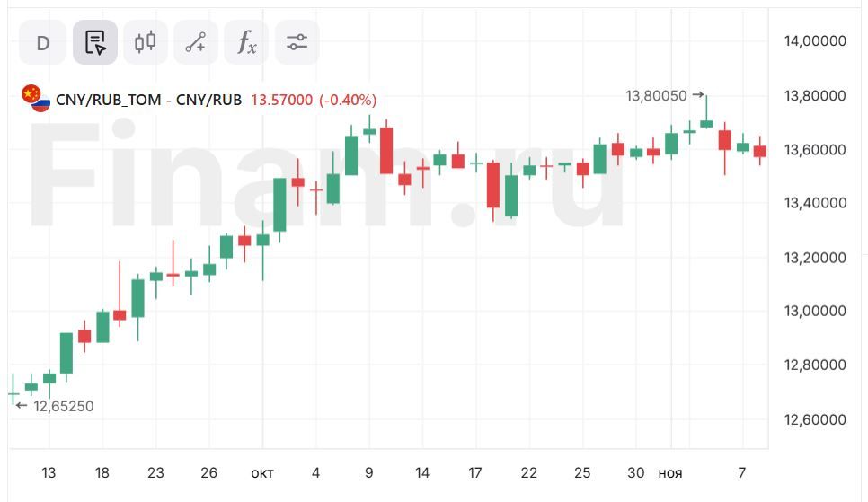
Task: Select the drawing line tool
Action: tap(195, 42)
